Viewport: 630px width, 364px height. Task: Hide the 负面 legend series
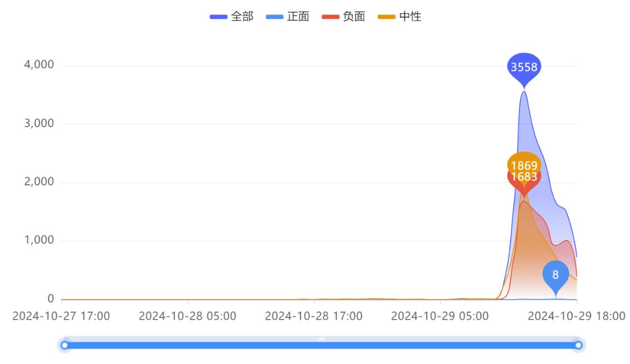tap(343, 17)
